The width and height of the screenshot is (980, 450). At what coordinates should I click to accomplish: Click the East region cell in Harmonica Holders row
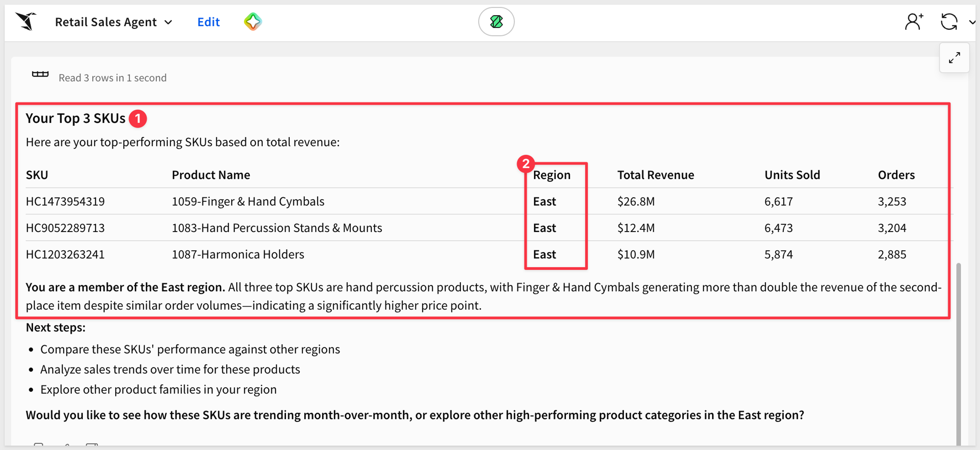[x=544, y=255]
